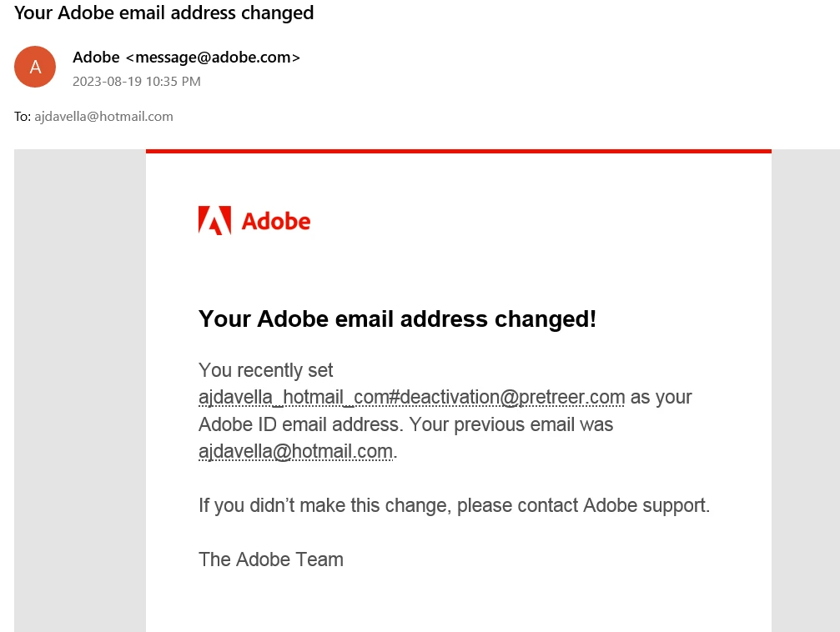Image resolution: width=840 pixels, height=632 pixels.
Task: Click the red bar atop the email body
Action: (459, 151)
